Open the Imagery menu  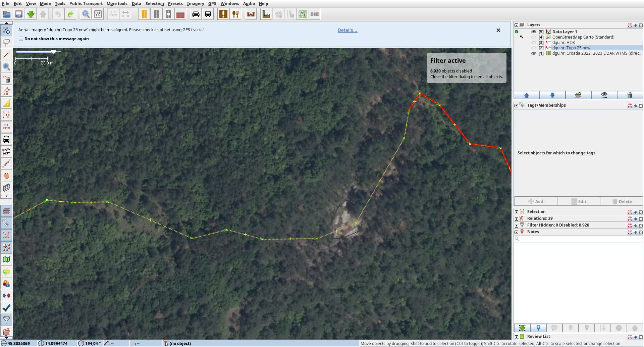[196, 3]
